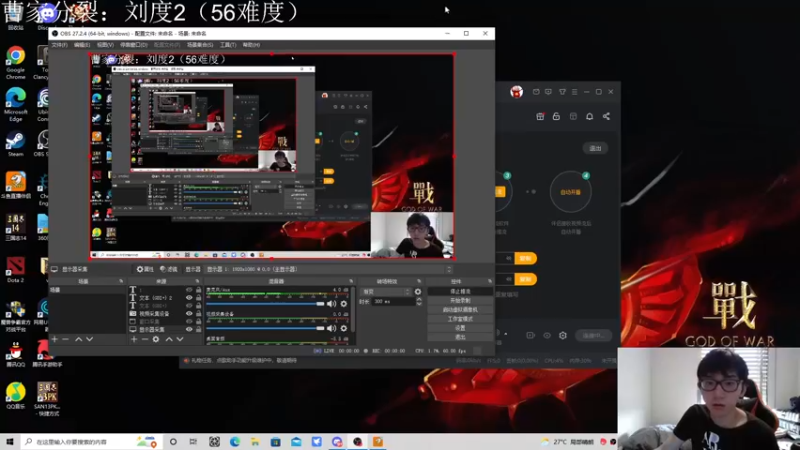
Task: Open Properties gear in OBS source toolbar
Action: (145, 269)
